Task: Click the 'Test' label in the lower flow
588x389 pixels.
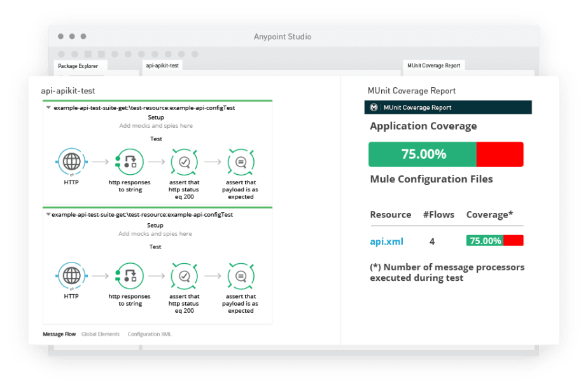Action: [x=155, y=247]
